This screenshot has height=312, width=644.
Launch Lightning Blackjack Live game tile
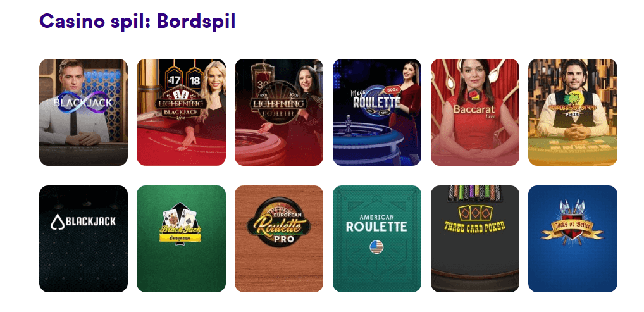(x=181, y=112)
